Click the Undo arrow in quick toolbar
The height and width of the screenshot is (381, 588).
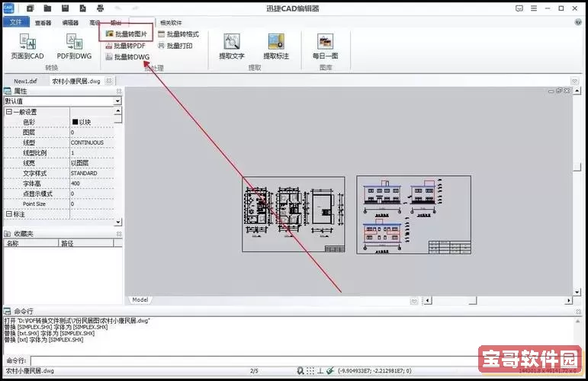(117, 8)
